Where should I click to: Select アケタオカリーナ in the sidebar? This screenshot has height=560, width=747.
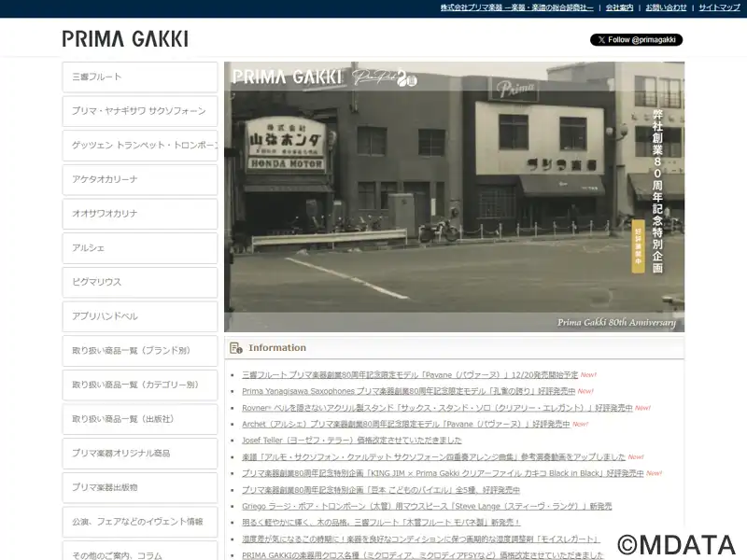[x=140, y=179]
